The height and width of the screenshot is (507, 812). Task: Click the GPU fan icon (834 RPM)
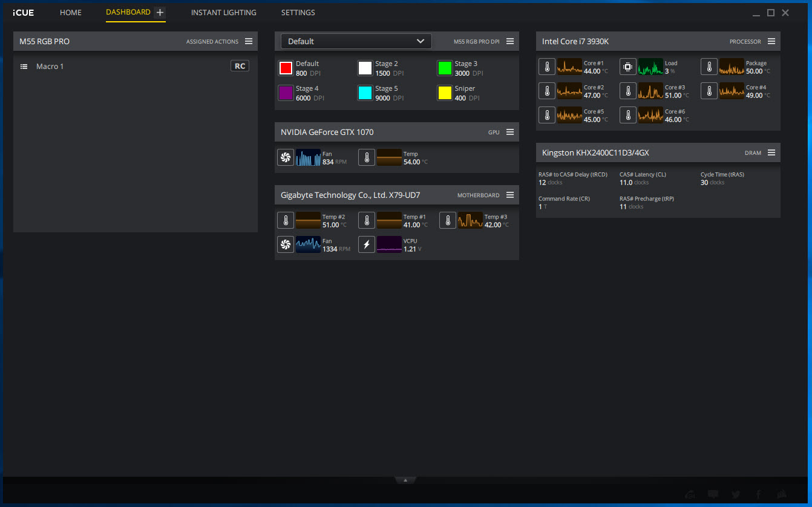[286, 157]
